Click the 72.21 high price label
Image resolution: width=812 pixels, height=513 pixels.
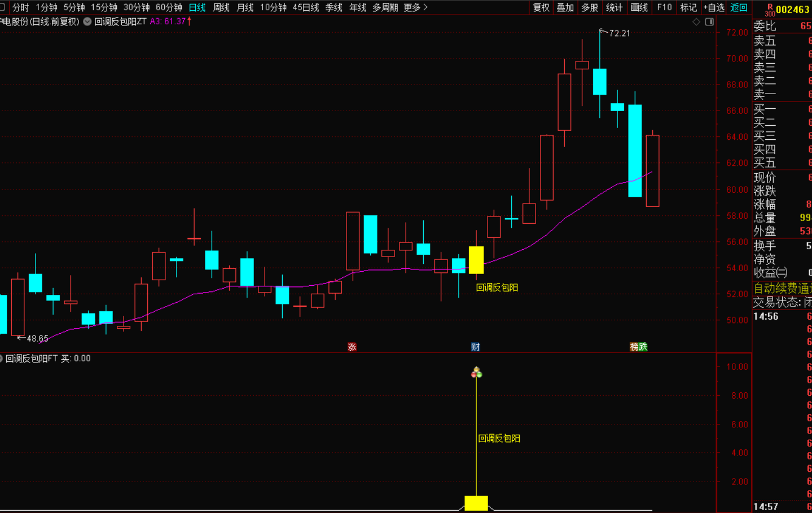tap(619, 33)
